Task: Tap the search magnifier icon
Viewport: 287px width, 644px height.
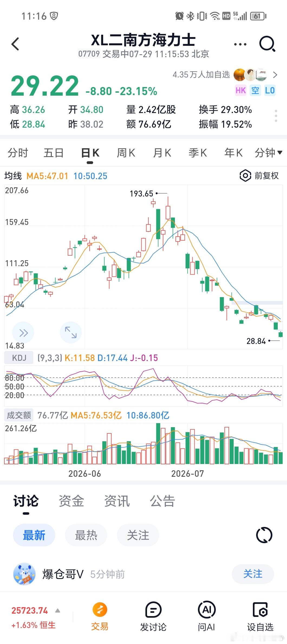Action: 267,44
